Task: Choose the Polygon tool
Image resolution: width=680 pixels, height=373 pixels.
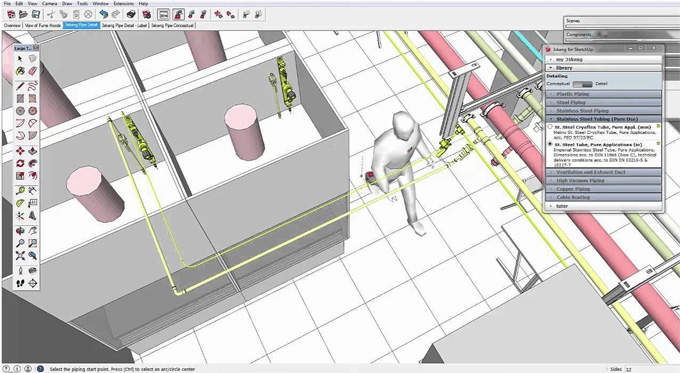Action: pyautogui.click(x=33, y=111)
